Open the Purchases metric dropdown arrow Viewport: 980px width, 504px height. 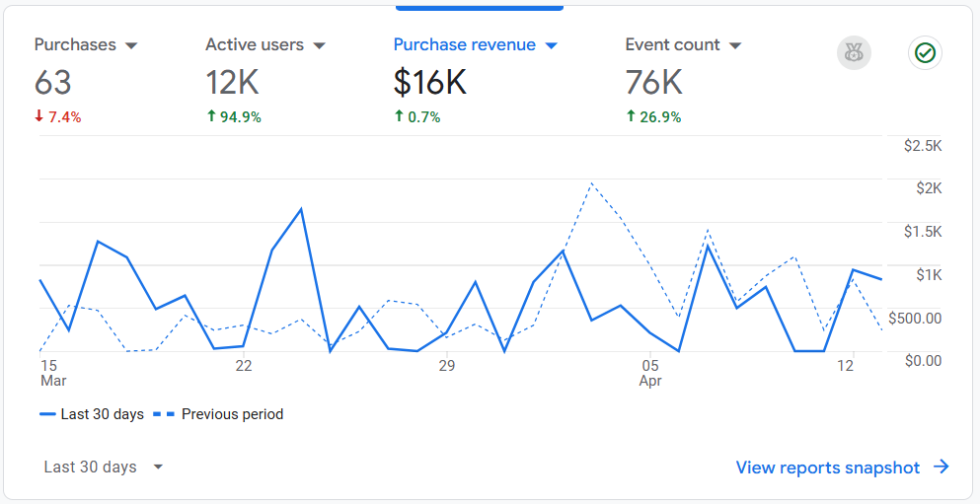[x=131, y=45]
